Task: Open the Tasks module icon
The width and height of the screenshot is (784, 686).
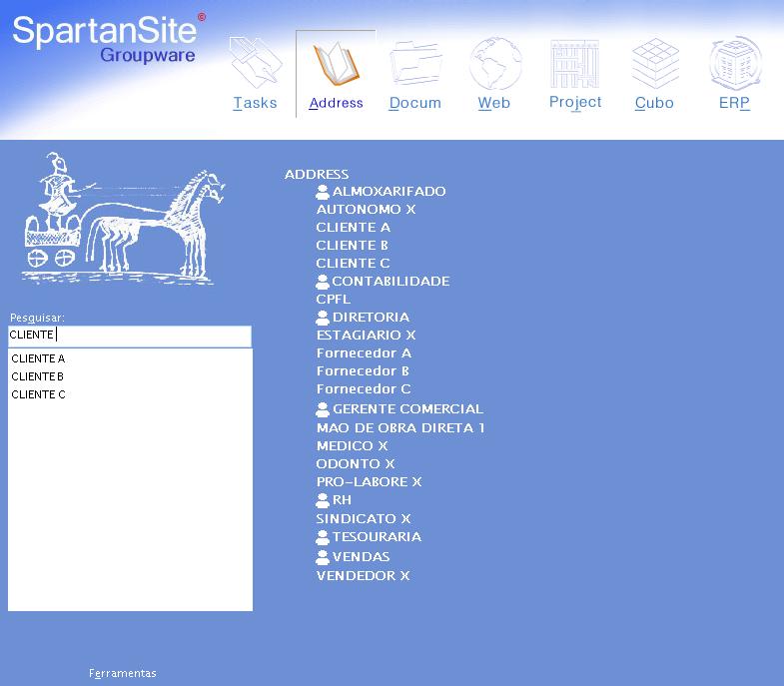Action: pos(256,65)
